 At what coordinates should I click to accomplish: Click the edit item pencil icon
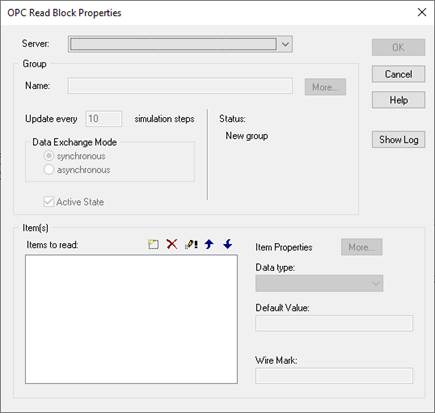point(191,244)
